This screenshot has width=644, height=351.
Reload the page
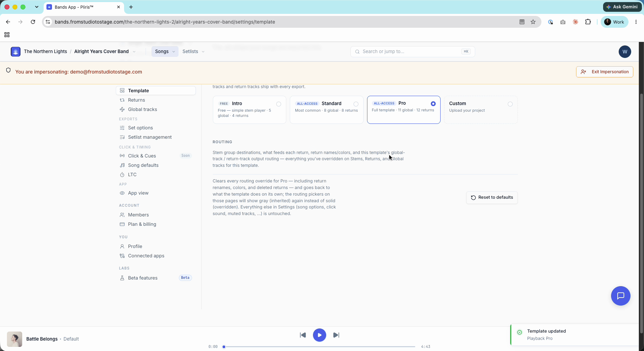[x=33, y=22]
